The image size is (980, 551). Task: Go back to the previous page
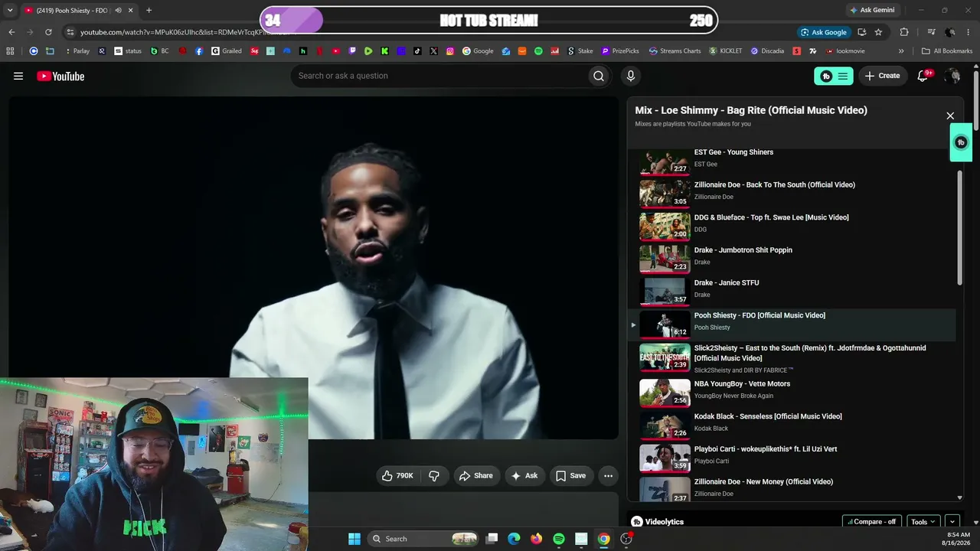tap(11, 32)
